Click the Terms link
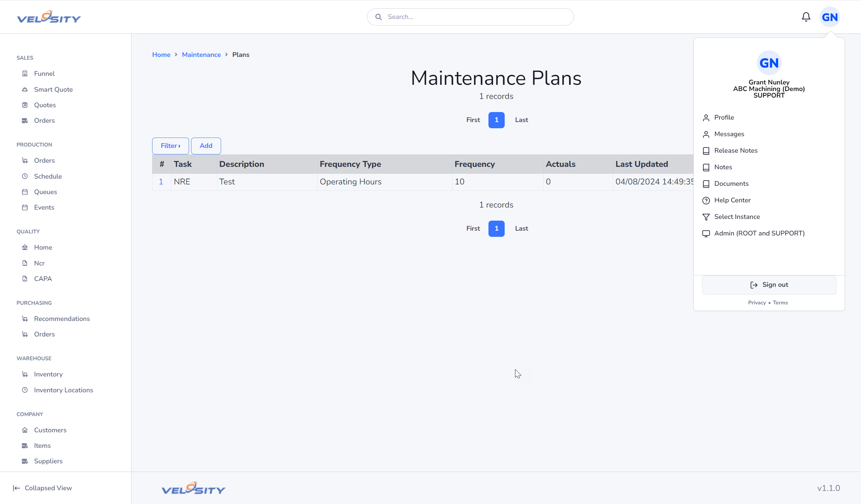861x504 pixels. click(780, 302)
